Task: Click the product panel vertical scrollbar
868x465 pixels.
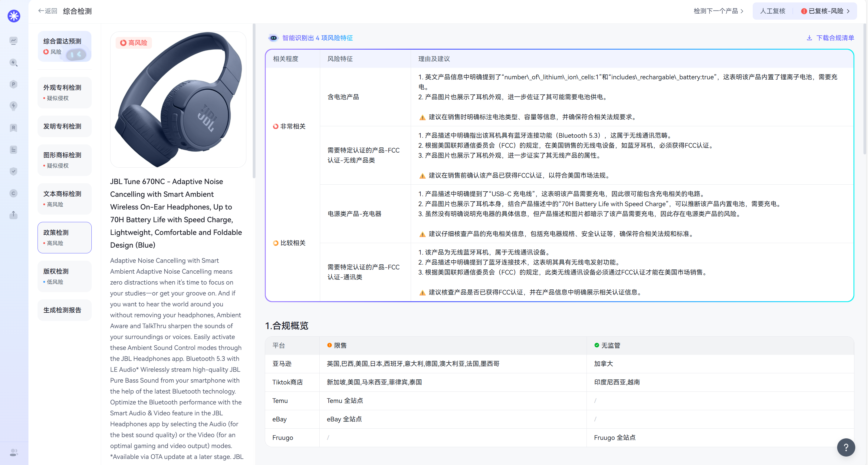Action: tap(254, 101)
